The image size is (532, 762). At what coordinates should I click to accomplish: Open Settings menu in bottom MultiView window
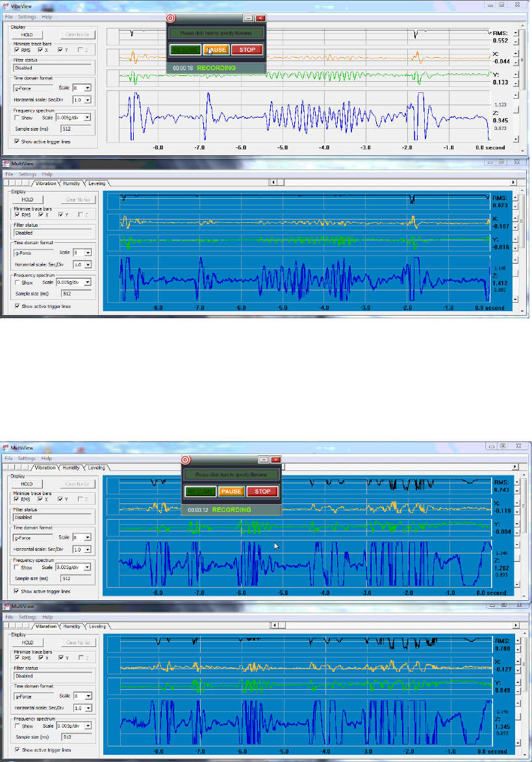28,616
